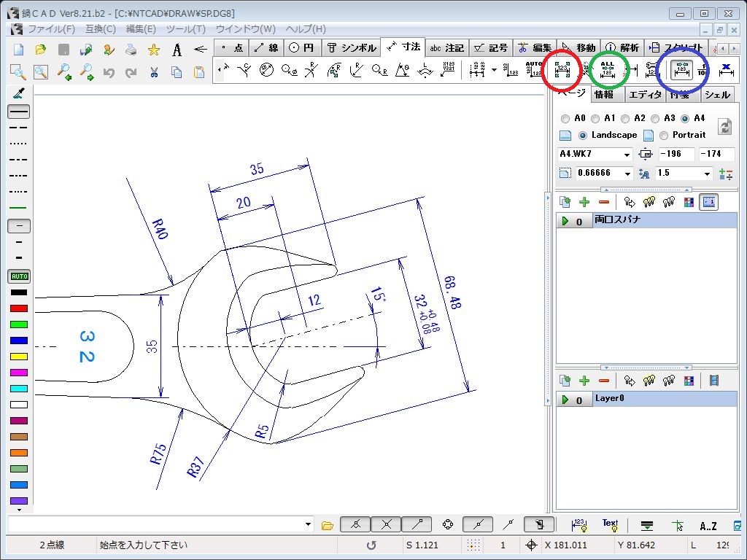Copy selection with the copy icon
This screenshot has height=560, width=747.
coord(177,72)
